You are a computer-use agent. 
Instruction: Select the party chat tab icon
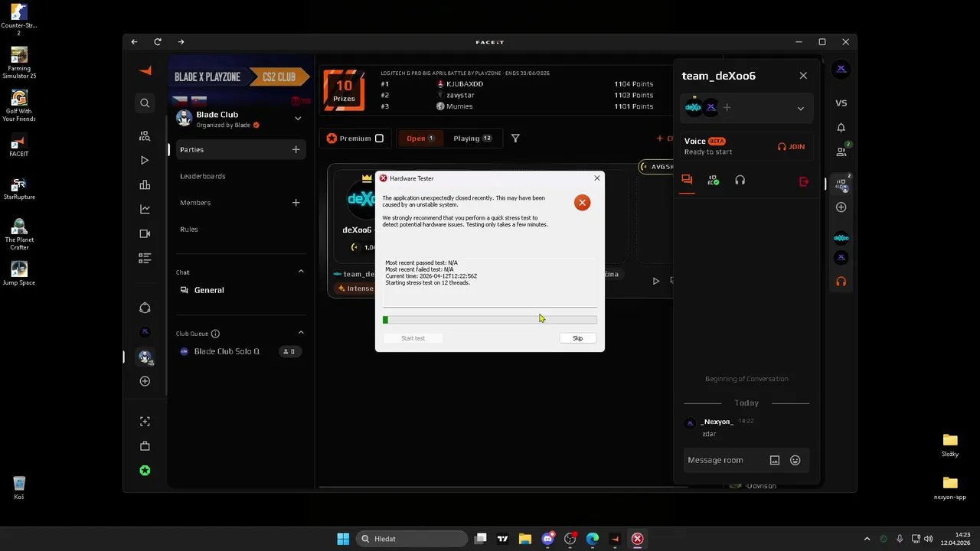pyautogui.click(x=687, y=181)
